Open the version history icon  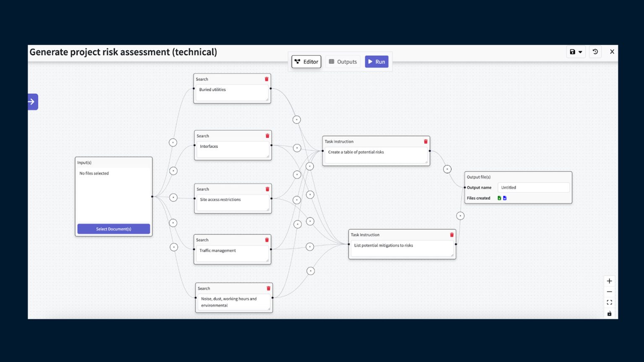tap(595, 52)
